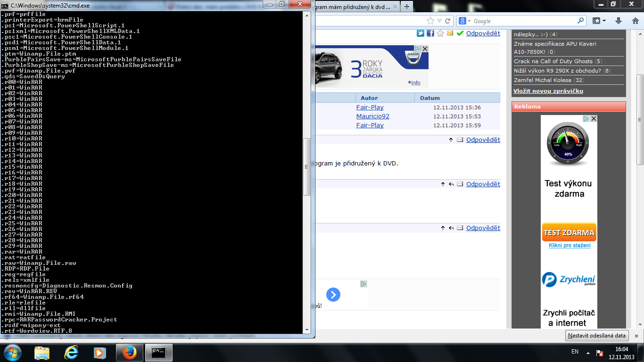Viewport: 644px width, 362px height.
Task: Open the address bar history dropdown arrow
Action: pyautogui.click(x=439, y=21)
